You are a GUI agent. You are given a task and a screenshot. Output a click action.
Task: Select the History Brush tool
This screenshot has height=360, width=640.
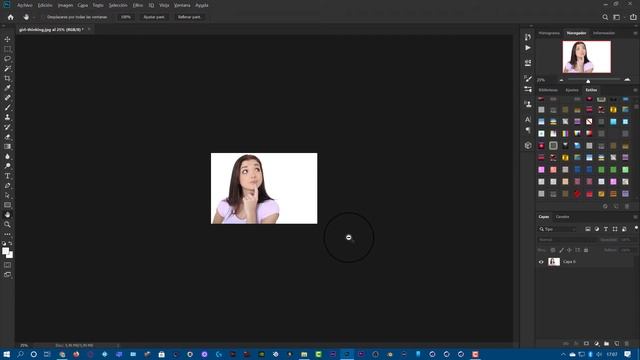point(7,127)
